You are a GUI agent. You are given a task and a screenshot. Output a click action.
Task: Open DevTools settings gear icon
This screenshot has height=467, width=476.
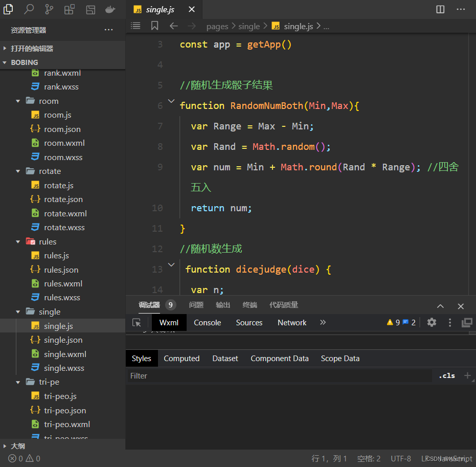(432, 322)
